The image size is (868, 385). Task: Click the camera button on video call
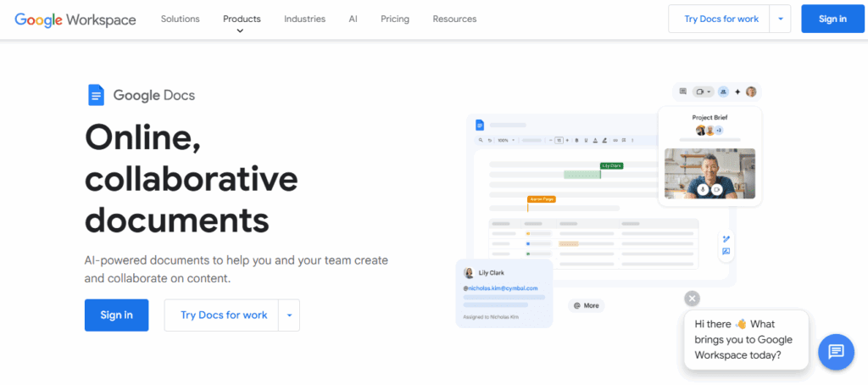(717, 189)
